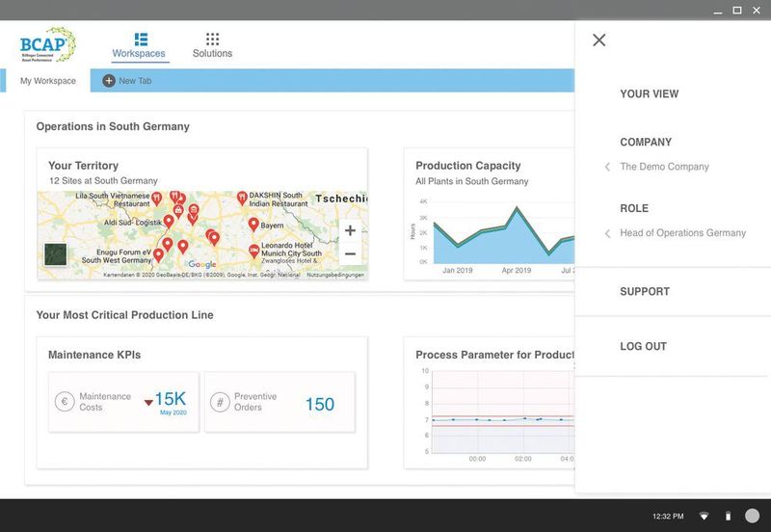Viewport: 771px width, 532px height.
Task: Click the Maintenance KPIs heading
Action: pos(94,355)
